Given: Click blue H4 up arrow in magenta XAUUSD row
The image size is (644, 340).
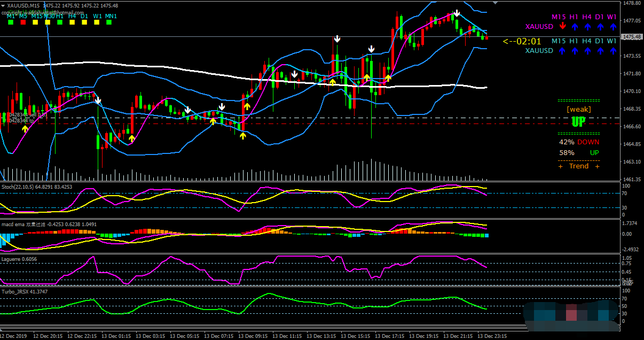Looking at the screenshot, I should [x=587, y=26].
